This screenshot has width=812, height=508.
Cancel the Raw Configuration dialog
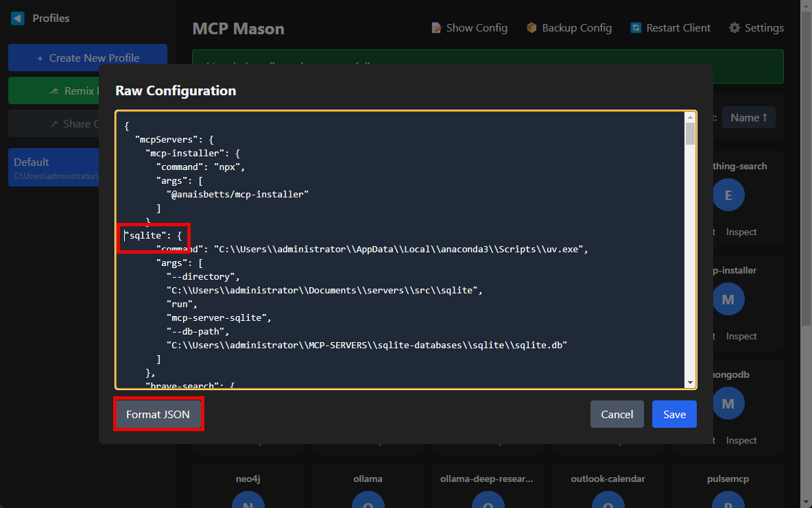(x=617, y=414)
